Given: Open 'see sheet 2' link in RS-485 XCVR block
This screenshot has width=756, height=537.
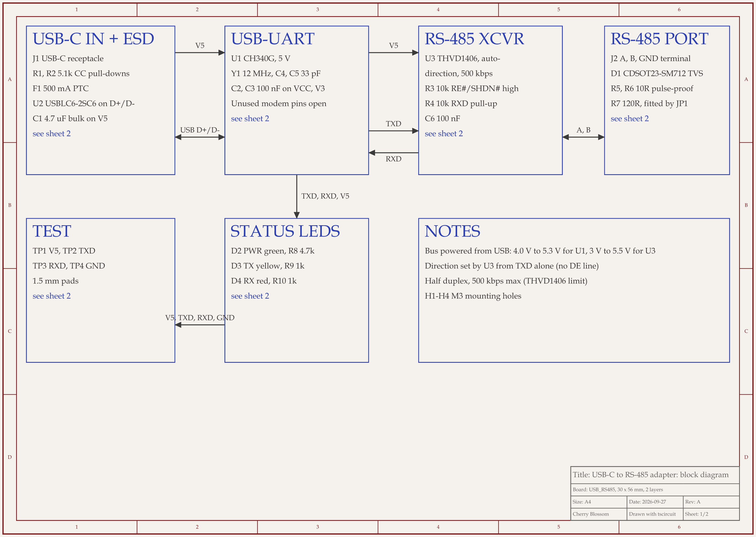Looking at the screenshot, I should point(444,134).
